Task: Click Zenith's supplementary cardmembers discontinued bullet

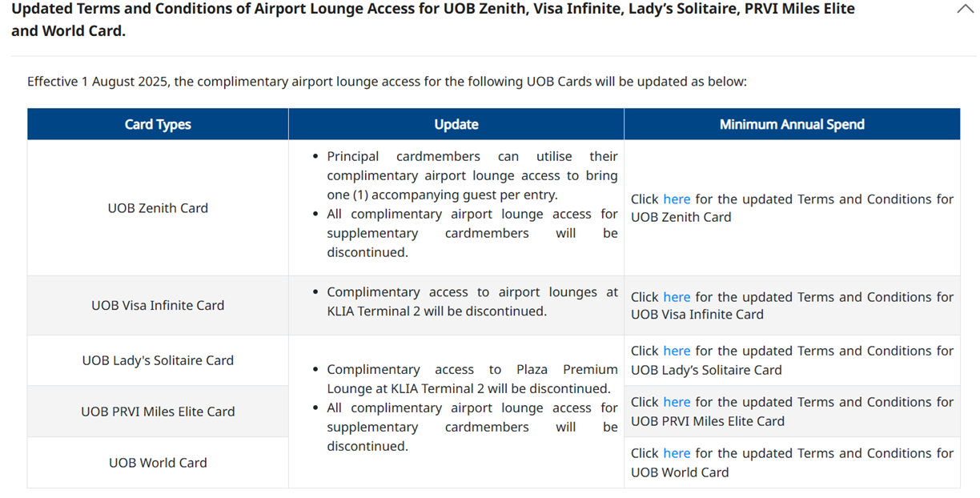Action: coord(472,233)
